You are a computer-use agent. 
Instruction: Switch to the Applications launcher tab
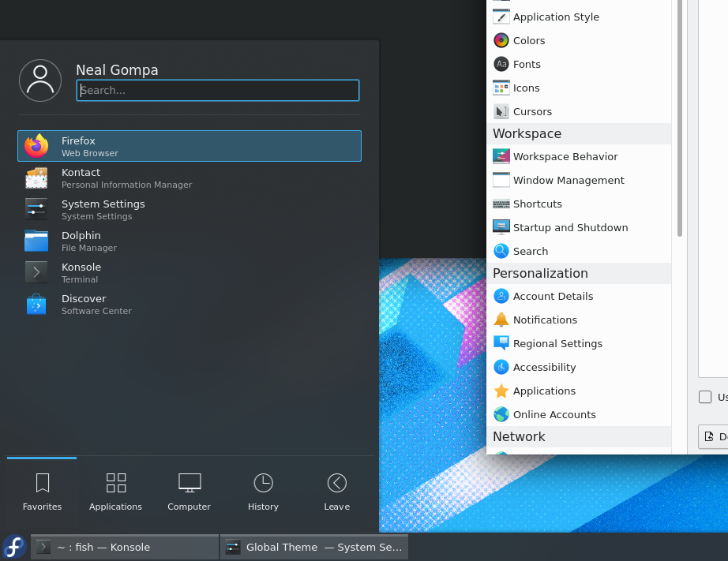(x=115, y=492)
